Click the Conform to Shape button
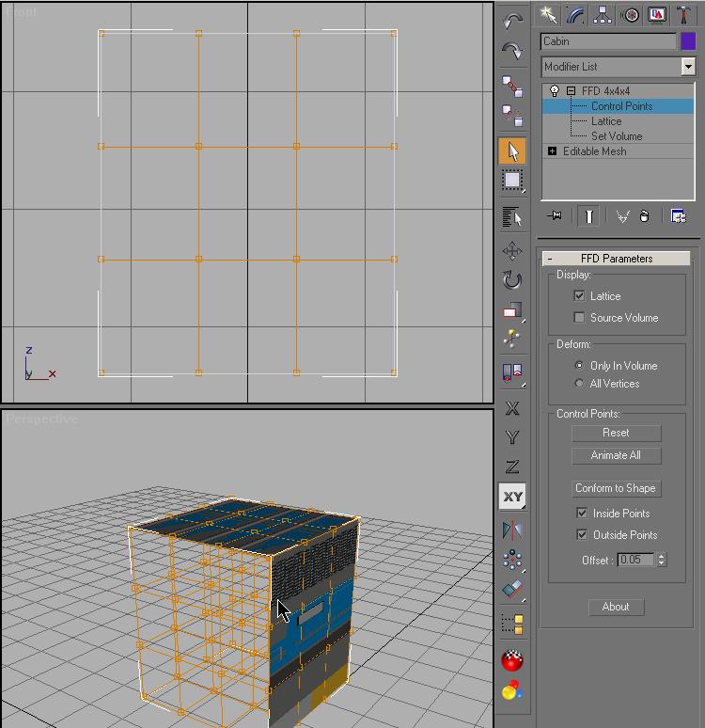The height and width of the screenshot is (728, 705). click(616, 488)
